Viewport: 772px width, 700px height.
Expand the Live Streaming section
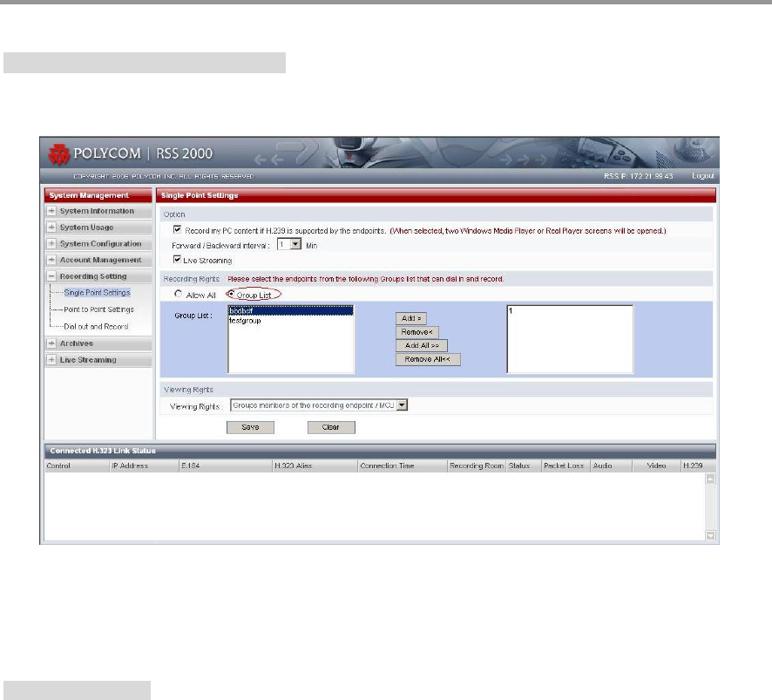click(51, 360)
